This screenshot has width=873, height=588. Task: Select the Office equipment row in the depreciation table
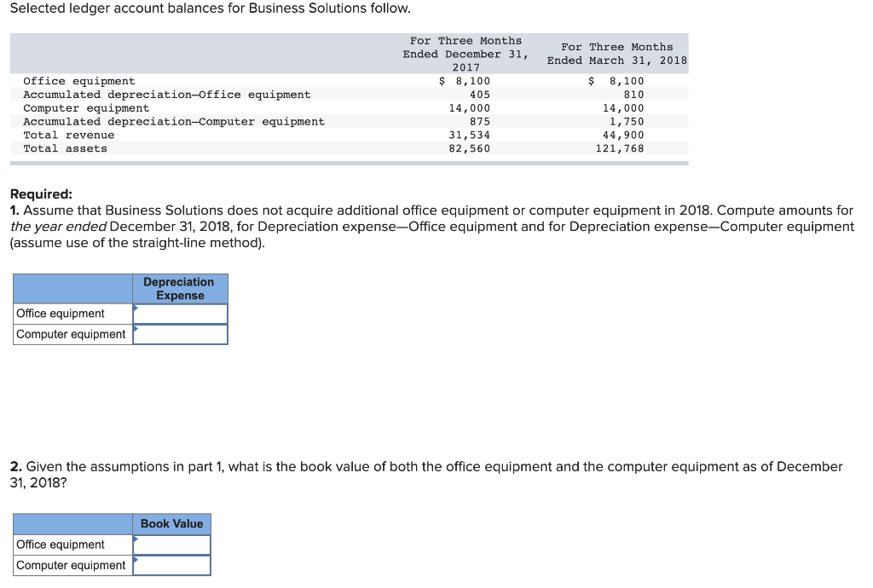pos(72,313)
